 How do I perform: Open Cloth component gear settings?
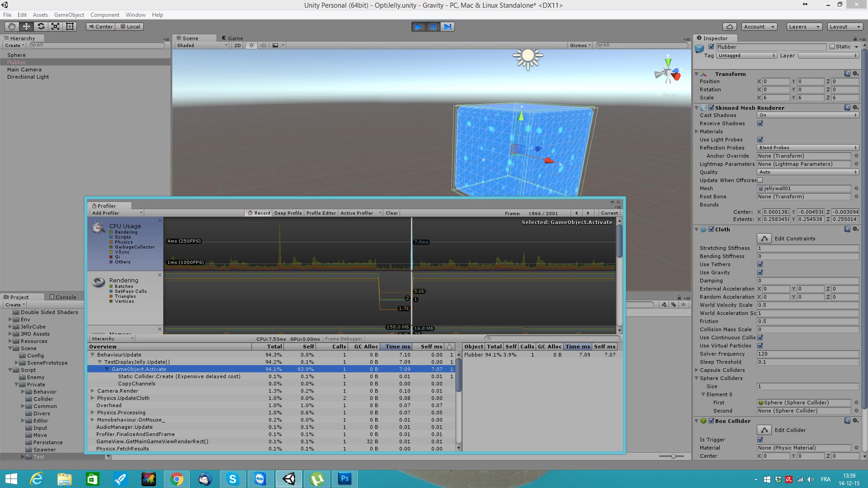[x=855, y=229]
